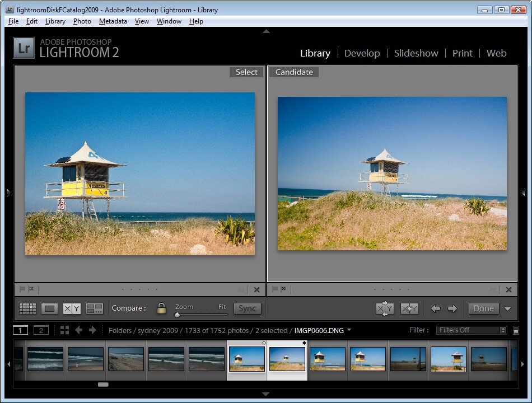Image resolution: width=532 pixels, height=403 pixels.
Task: Open the Metadata menu
Action: [x=113, y=21]
